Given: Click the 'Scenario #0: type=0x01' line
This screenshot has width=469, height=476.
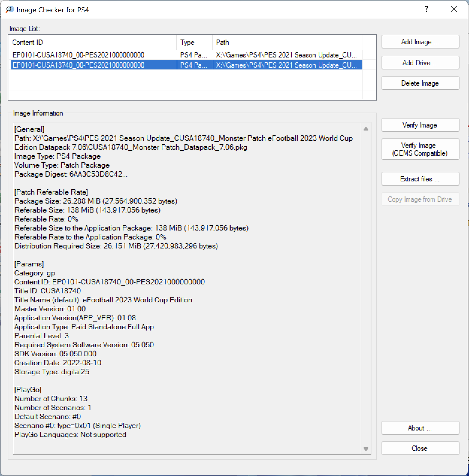Looking at the screenshot, I should pyautogui.click(x=77, y=426).
